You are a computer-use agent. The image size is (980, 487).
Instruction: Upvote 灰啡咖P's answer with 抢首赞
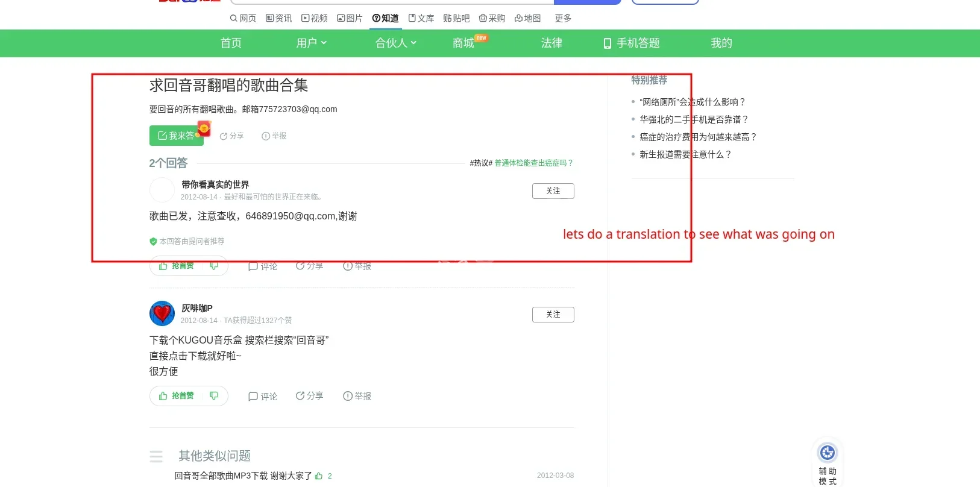pyautogui.click(x=176, y=396)
